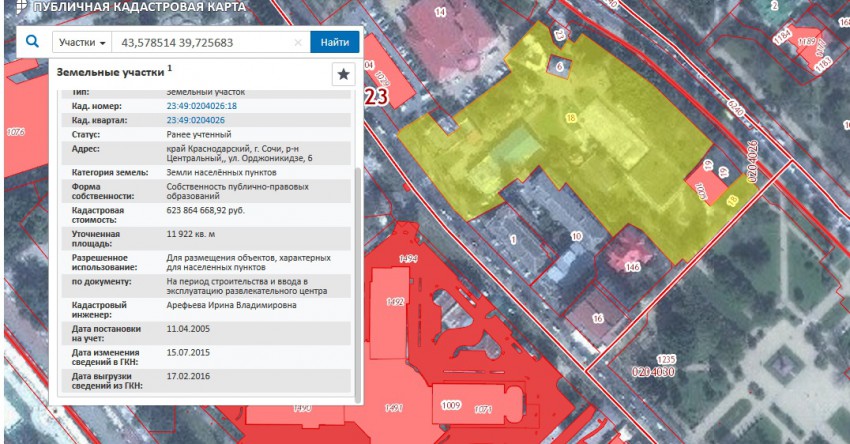This screenshot has height=444, width=850.
Task: Click the small parcel numbered 6
Action: 559,67
